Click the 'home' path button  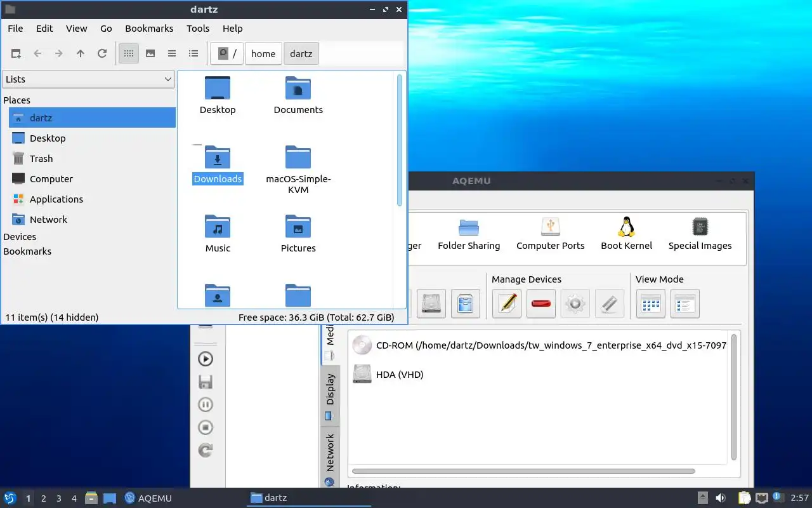(263, 53)
